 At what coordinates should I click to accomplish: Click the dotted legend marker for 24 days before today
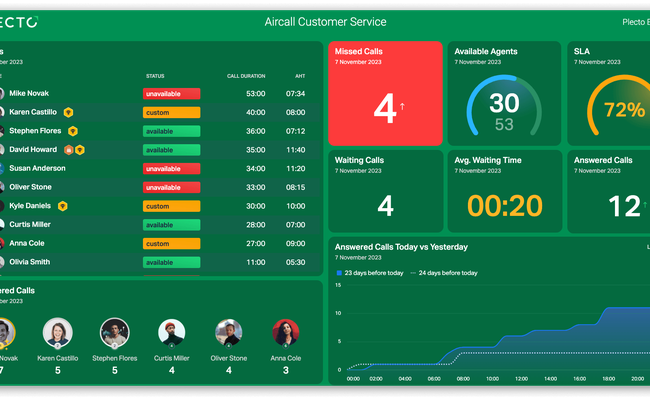413,273
